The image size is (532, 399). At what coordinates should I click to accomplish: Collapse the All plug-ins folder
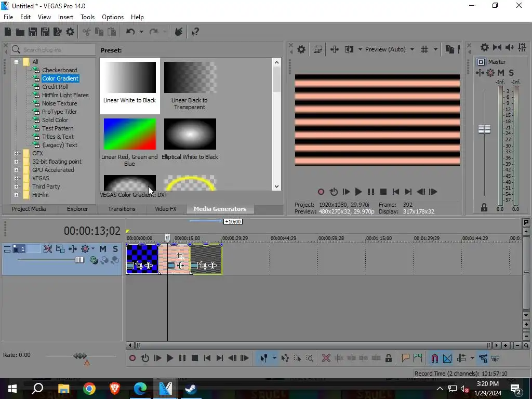16,62
